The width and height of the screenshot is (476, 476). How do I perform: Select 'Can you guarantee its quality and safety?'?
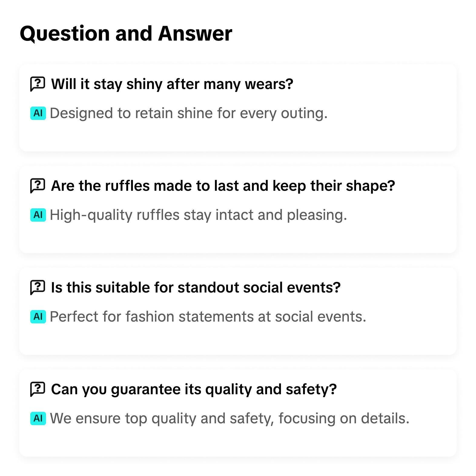(194, 389)
